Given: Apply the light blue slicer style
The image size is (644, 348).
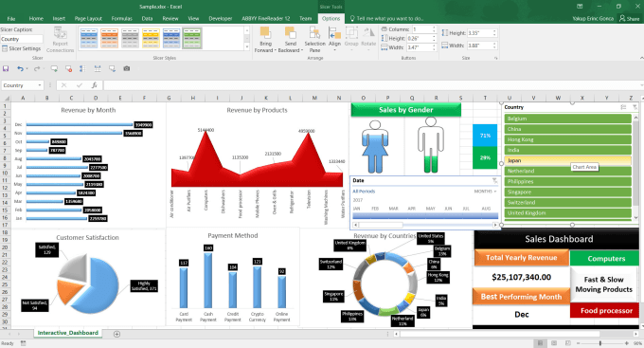Looking at the screenshot, I should coord(89,38).
